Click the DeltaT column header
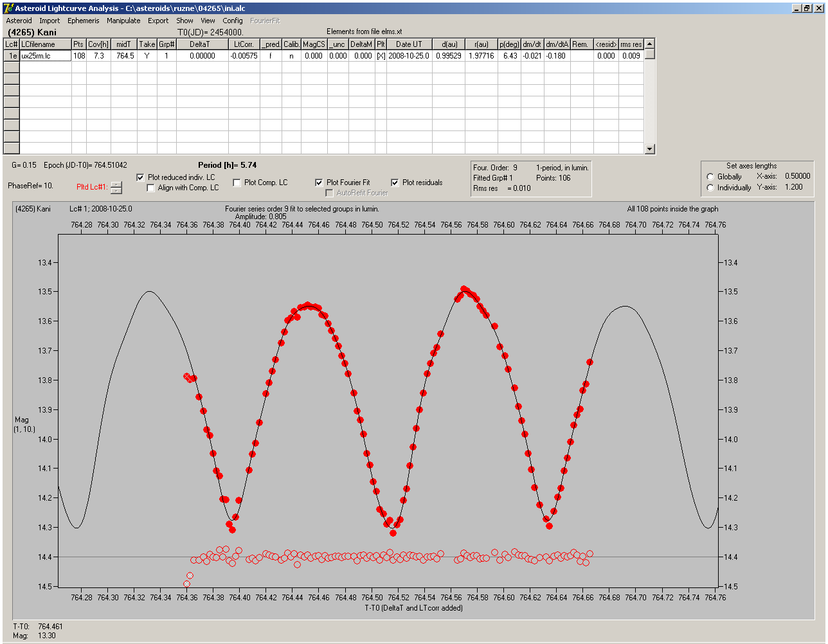The image size is (828, 644). [203, 44]
